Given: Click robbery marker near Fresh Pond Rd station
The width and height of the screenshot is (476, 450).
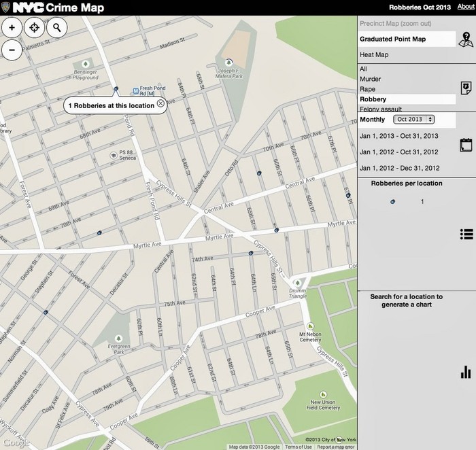Looking at the screenshot, I should (x=116, y=88).
